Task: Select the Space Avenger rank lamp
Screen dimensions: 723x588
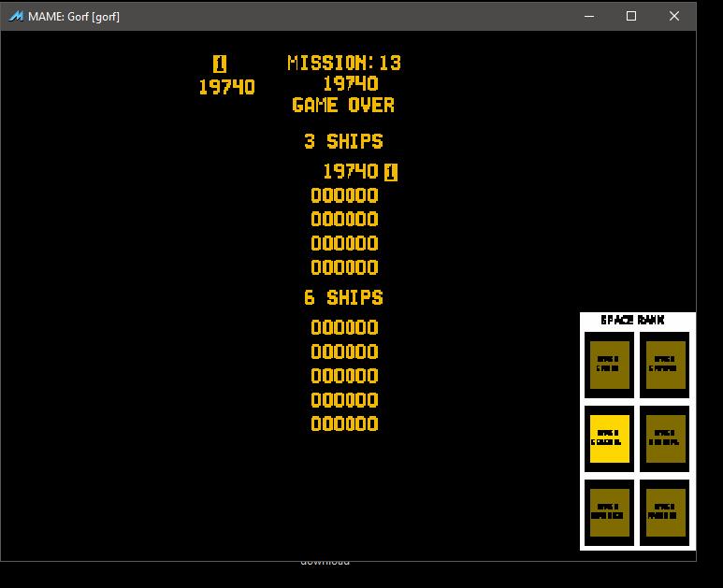Action: [665, 512]
